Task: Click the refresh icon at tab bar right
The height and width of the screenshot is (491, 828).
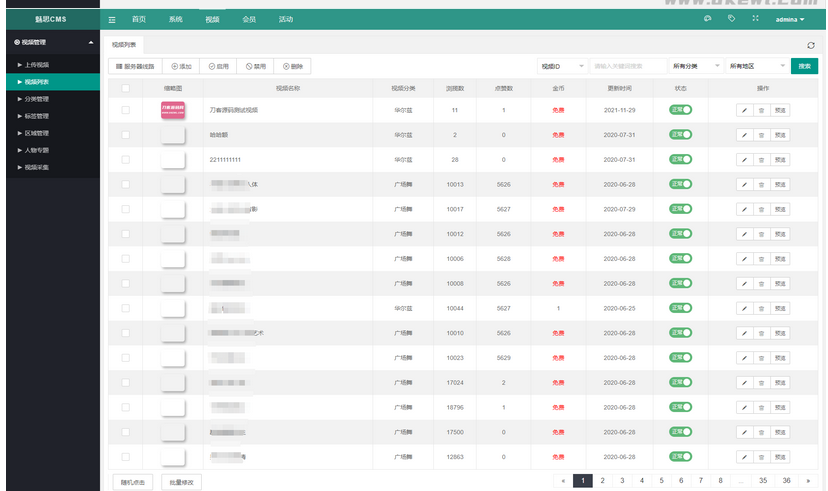Action: 810,45
